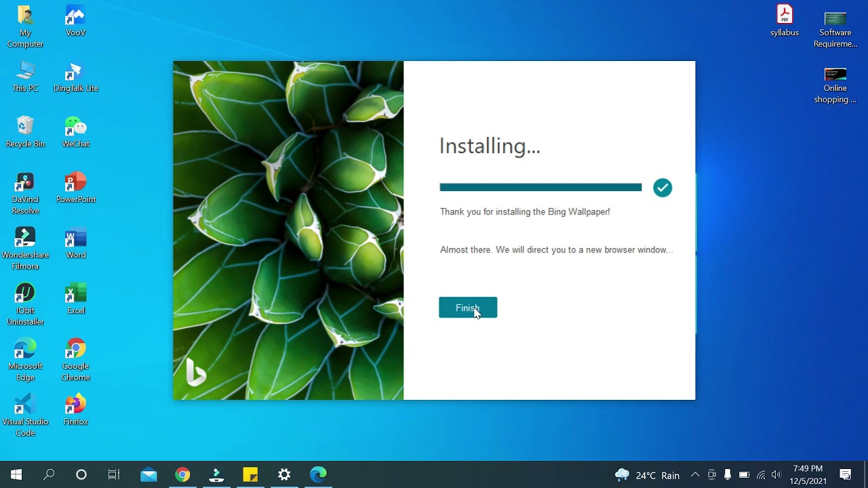Image resolution: width=868 pixels, height=488 pixels.
Task: Select DingTalk Lite desktop icon
Action: pyautogui.click(x=76, y=77)
